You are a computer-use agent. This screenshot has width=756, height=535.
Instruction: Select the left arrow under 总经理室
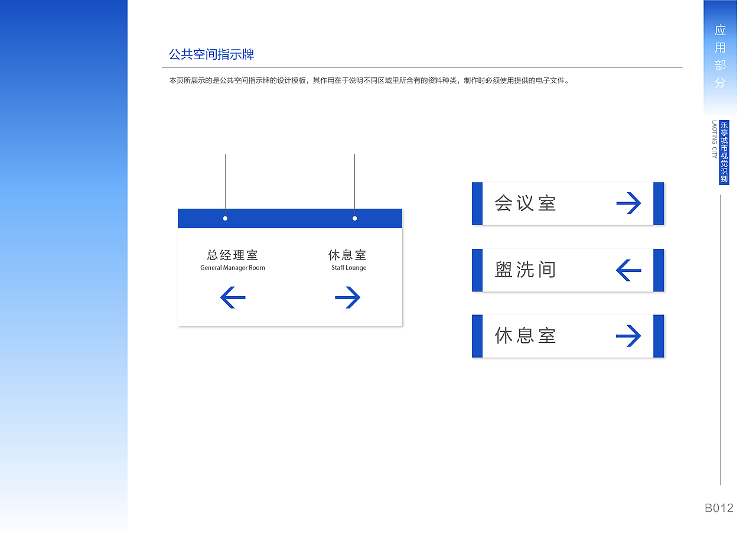[x=232, y=297]
